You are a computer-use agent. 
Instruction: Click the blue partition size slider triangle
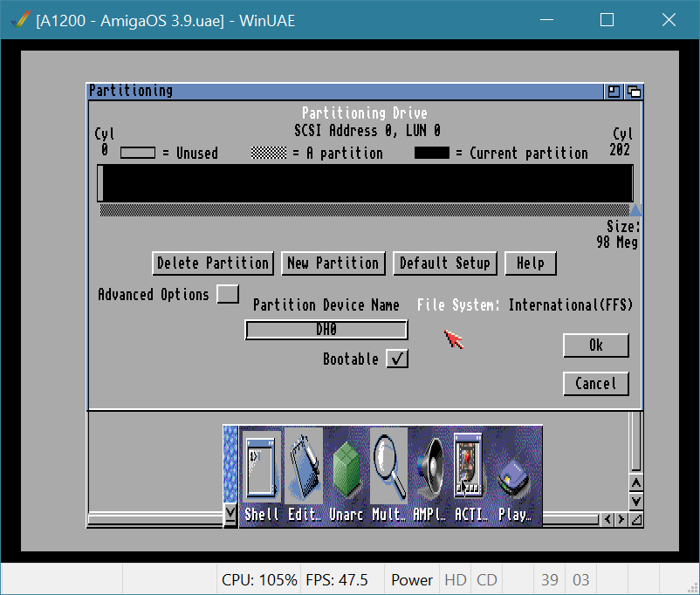[x=635, y=209]
